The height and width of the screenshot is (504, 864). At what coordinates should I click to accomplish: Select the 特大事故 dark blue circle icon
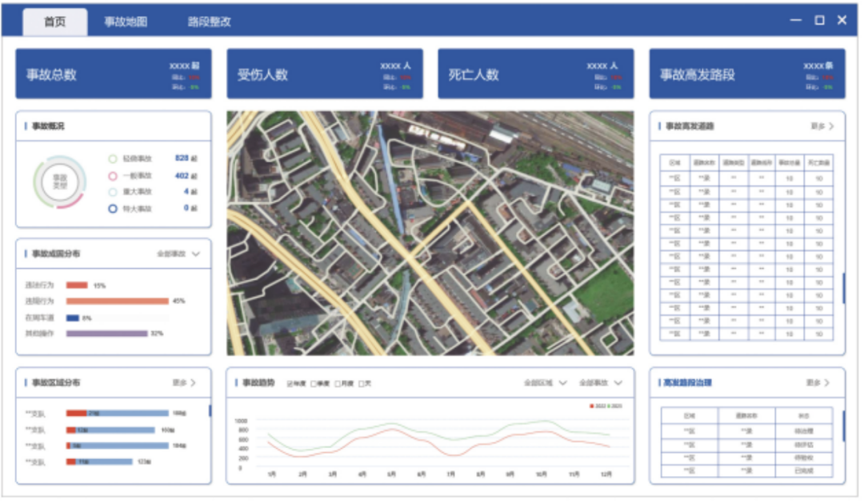point(113,209)
